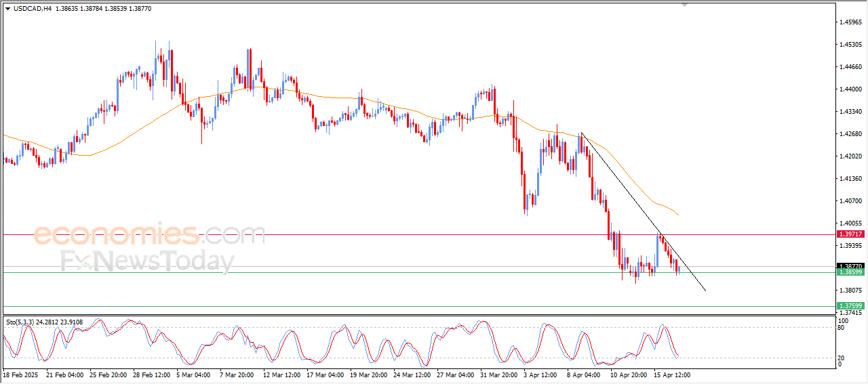
Task: Click the 17 Mar 04:00 time label
Action: pyautogui.click(x=325, y=375)
